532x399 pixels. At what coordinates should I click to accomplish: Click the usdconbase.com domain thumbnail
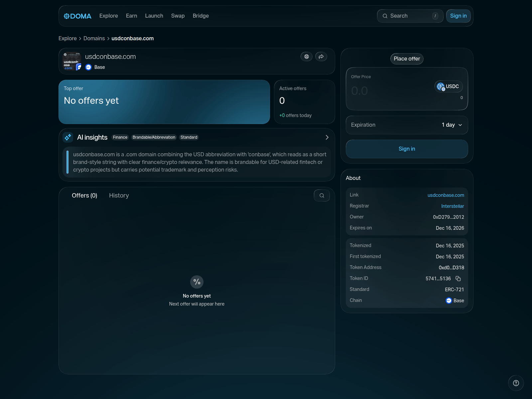point(72,61)
